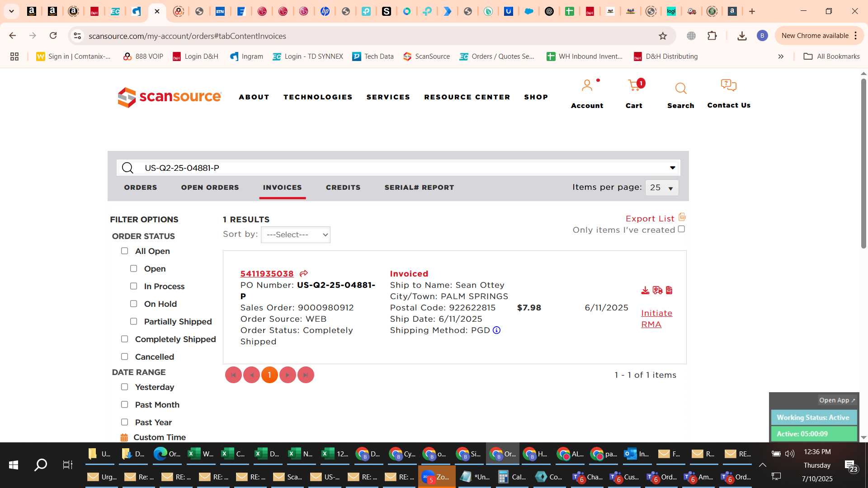Expand the Chrome tab search chevron

coord(11,11)
